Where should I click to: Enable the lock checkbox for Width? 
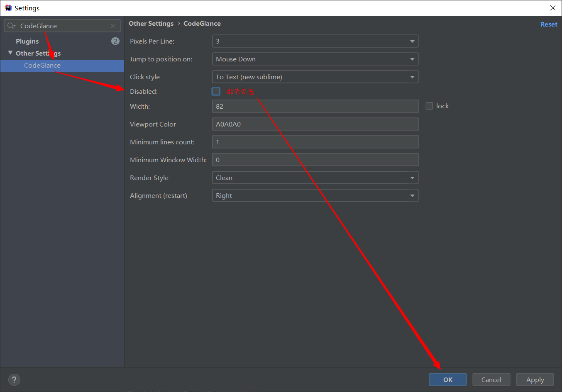(x=429, y=106)
